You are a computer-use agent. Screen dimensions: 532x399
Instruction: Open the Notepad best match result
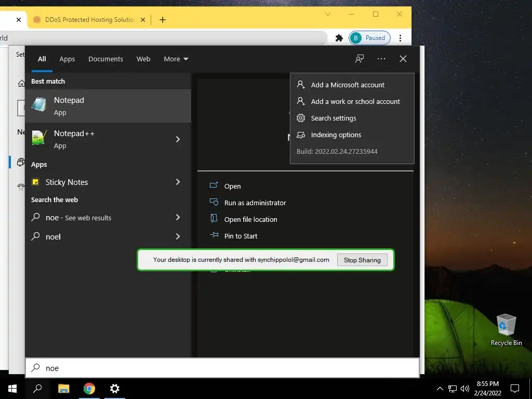pyautogui.click(x=108, y=106)
